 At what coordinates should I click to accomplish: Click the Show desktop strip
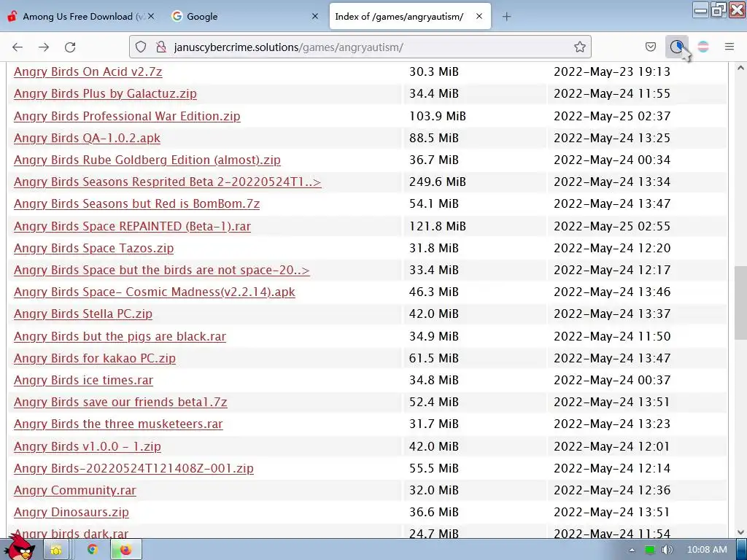pos(741,550)
